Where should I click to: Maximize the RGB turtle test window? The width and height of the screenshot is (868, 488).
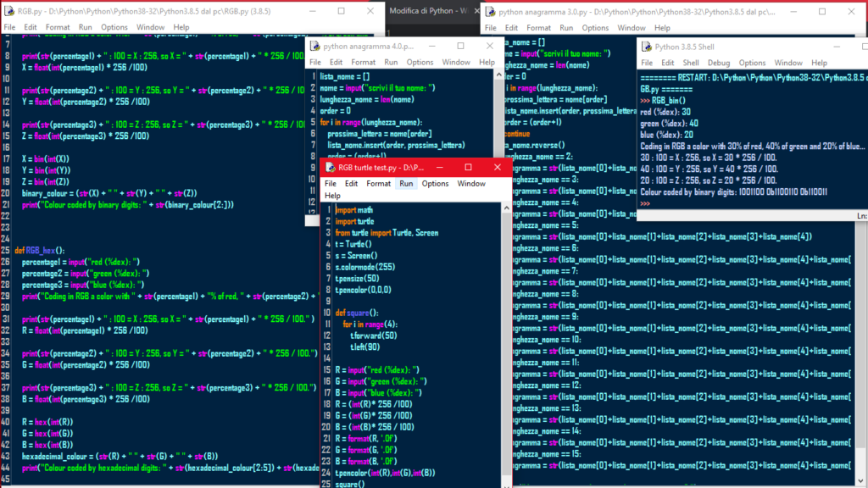468,167
